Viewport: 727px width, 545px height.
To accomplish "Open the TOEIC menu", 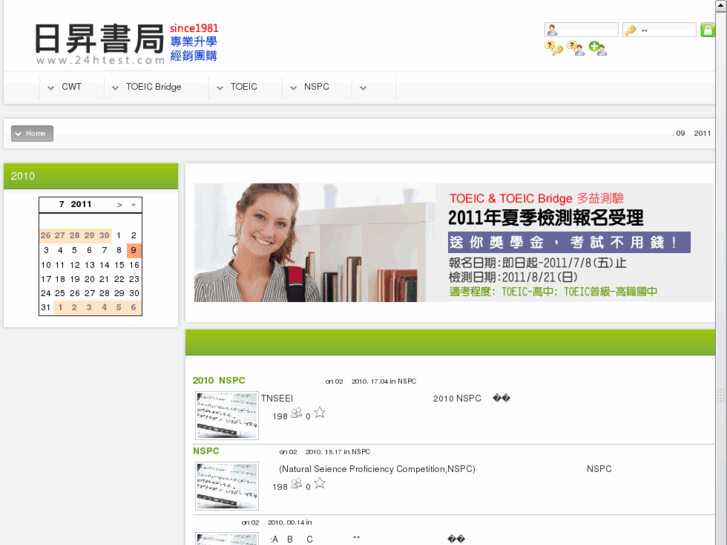I will [x=244, y=87].
